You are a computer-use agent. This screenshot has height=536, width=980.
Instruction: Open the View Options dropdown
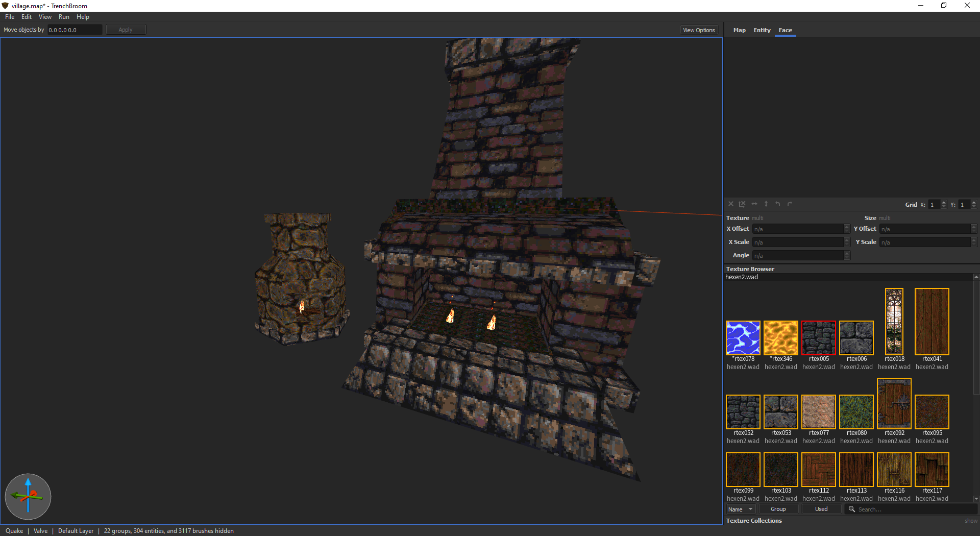(x=699, y=30)
